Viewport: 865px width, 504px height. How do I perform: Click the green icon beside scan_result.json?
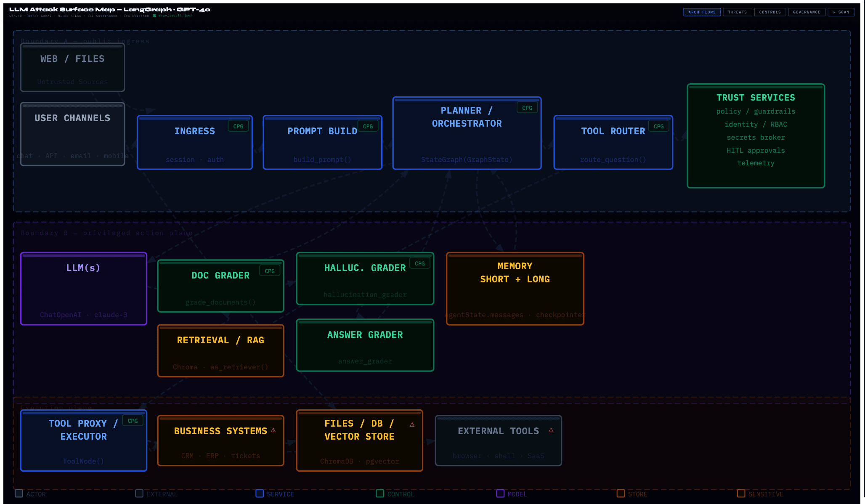154,16
